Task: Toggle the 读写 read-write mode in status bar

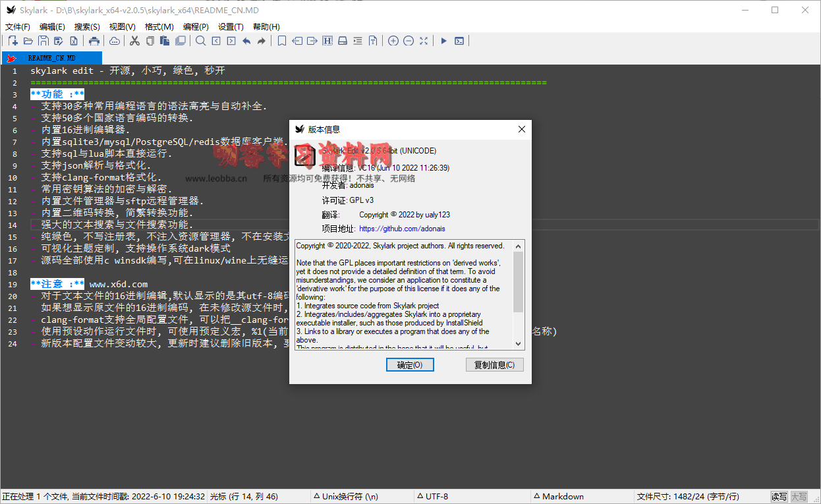Action: [779, 497]
